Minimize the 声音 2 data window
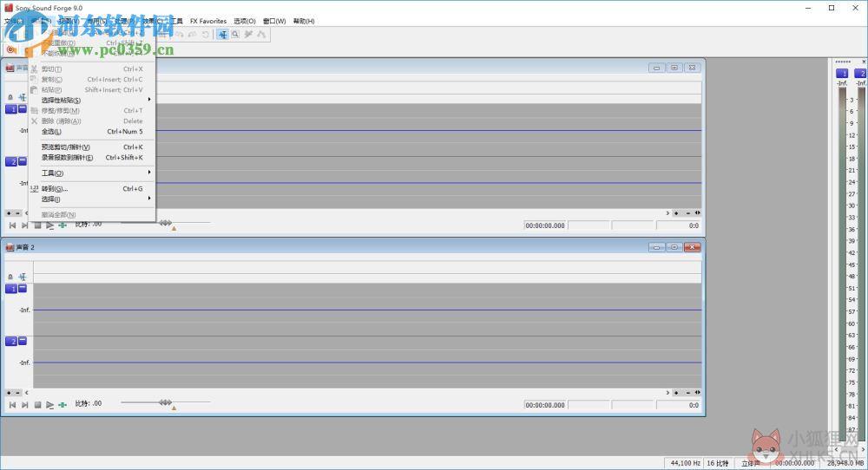 click(x=656, y=247)
